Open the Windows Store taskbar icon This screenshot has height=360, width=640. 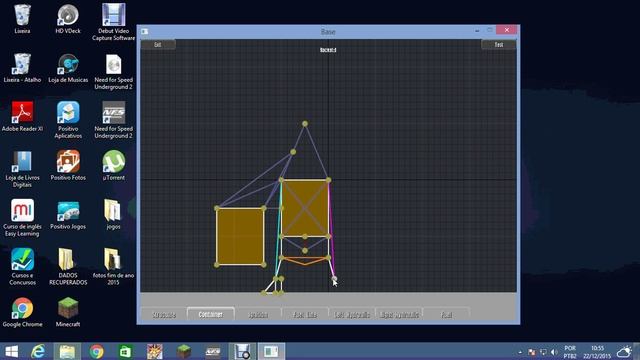tap(125, 351)
